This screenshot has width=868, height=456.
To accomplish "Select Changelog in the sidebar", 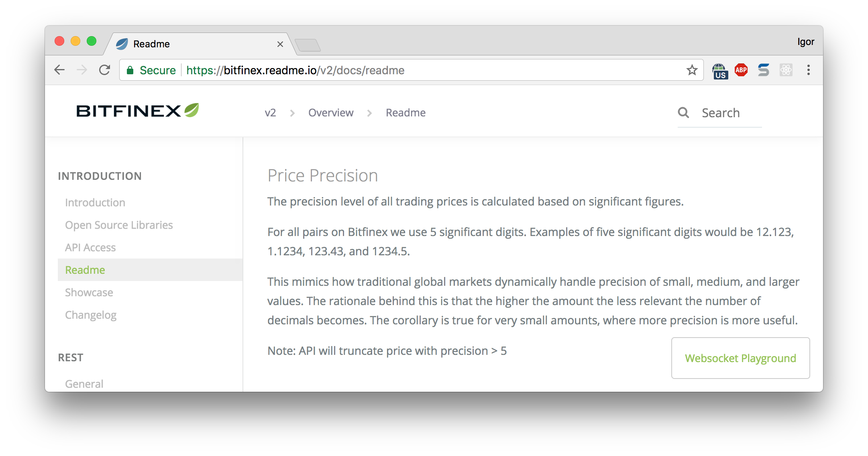I will (91, 315).
